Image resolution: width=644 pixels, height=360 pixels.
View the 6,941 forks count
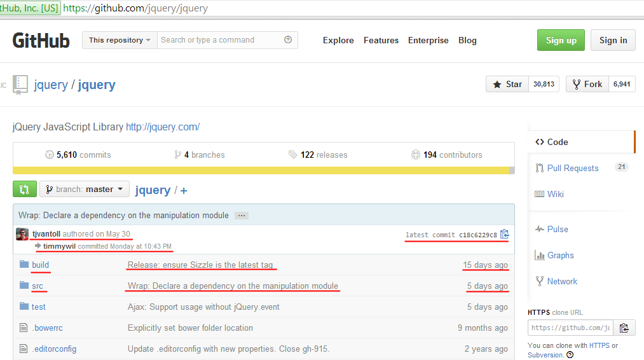pos(622,84)
